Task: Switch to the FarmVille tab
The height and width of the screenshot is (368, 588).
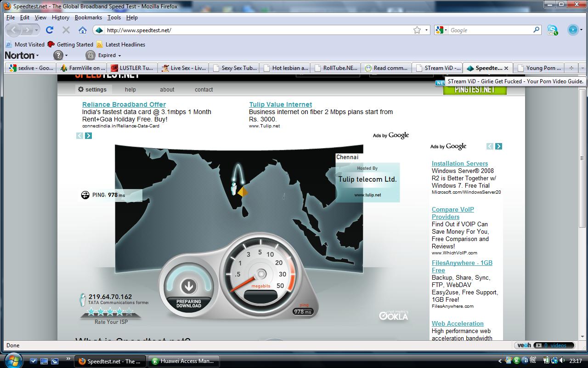Action: click(82, 68)
